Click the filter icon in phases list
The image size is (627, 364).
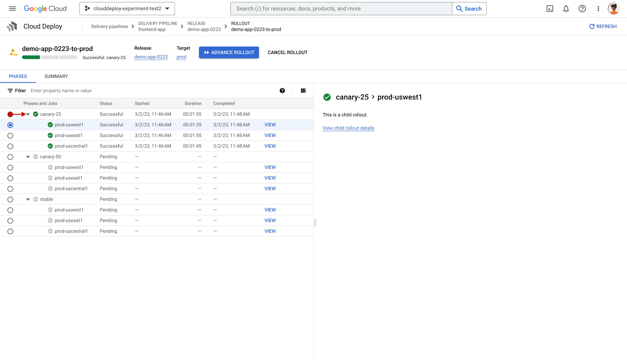pos(10,91)
